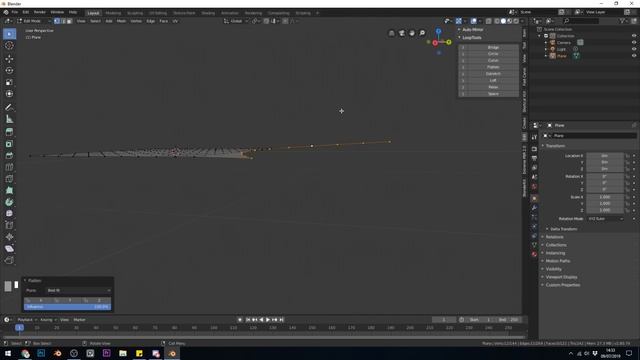Viewport: 640px width, 360px height.
Task: Select the Smooth tool
Action: point(9,213)
